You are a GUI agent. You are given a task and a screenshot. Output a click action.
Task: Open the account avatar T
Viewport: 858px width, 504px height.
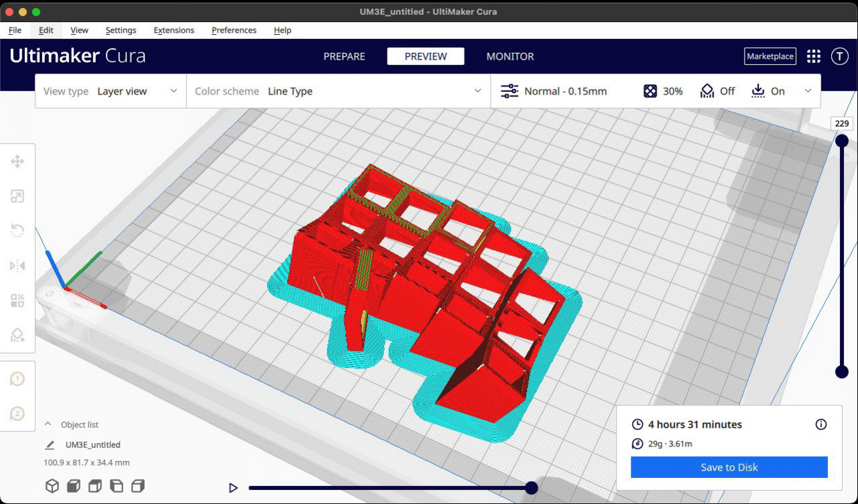click(840, 56)
